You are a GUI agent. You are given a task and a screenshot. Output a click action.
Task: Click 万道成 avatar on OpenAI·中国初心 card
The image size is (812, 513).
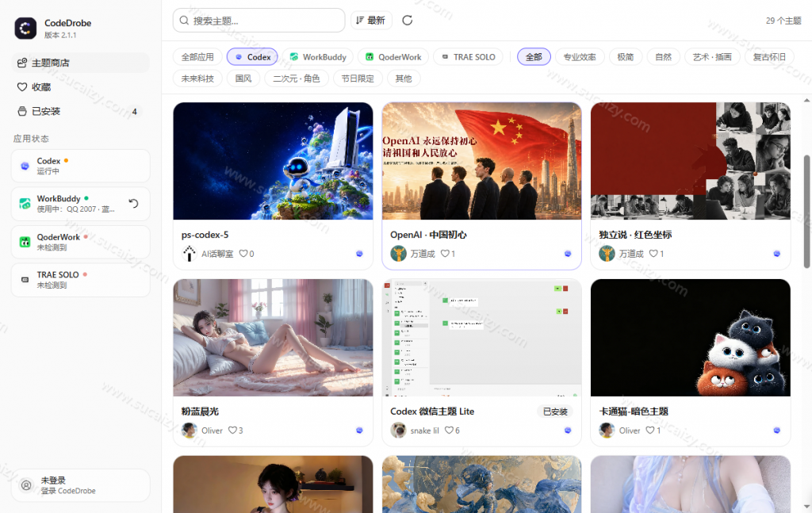click(x=398, y=254)
